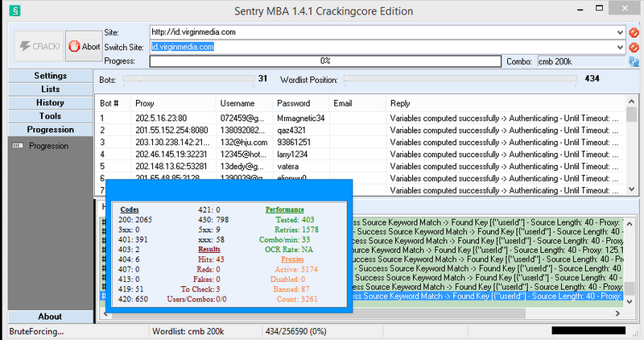Image resolution: width=644 pixels, height=340 pixels.
Task: Select proxy 202.5.16.23:80 in bot row 1
Action: 161,118
